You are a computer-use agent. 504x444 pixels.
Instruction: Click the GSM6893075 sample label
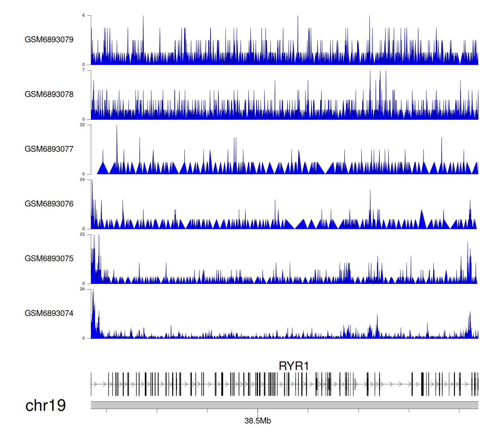[49, 259]
